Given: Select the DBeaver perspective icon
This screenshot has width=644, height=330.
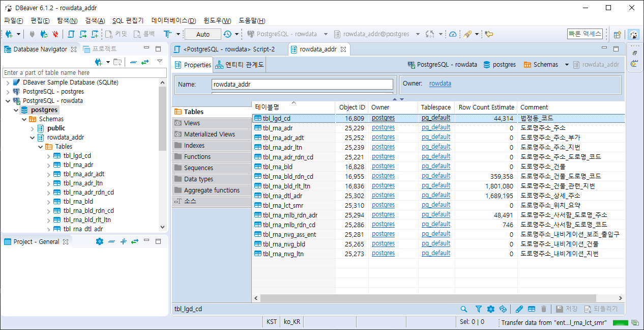Looking at the screenshot, I should pyautogui.click(x=634, y=35).
